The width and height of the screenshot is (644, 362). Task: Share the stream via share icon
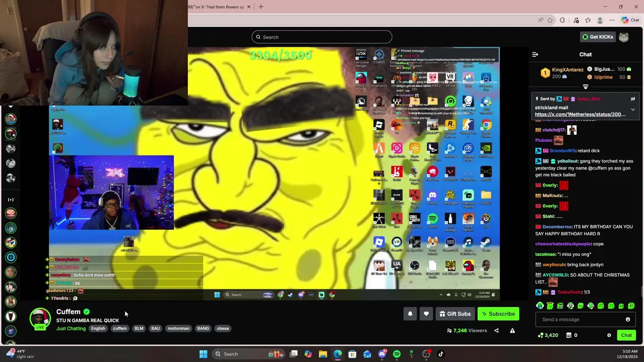pyautogui.click(x=496, y=330)
